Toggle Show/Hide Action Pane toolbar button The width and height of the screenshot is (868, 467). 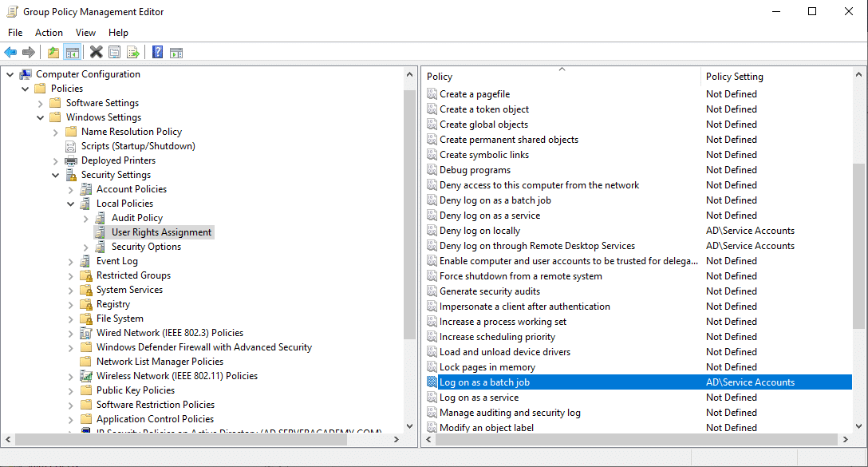[176, 53]
